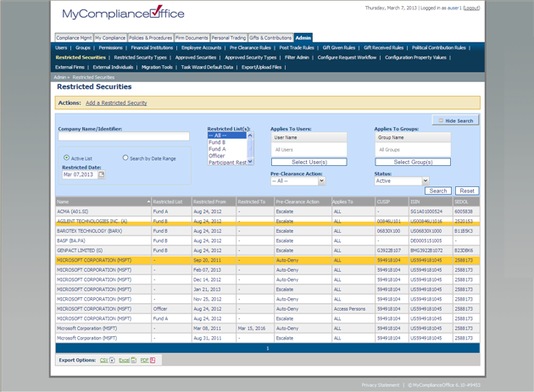Viewport: 534px width, 392px height.
Task: Switch to the Compliance Mgmt tab
Action: pyautogui.click(x=74, y=38)
